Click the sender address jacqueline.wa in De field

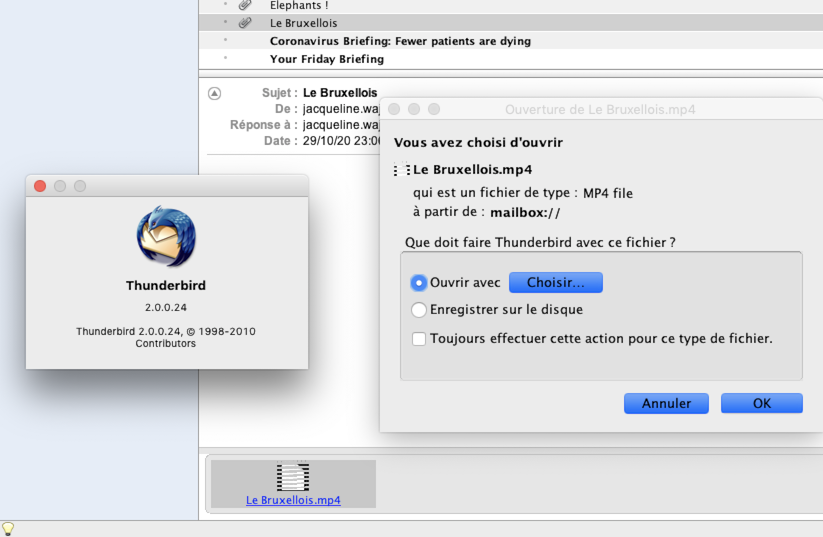pyautogui.click(x=341, y=109)
